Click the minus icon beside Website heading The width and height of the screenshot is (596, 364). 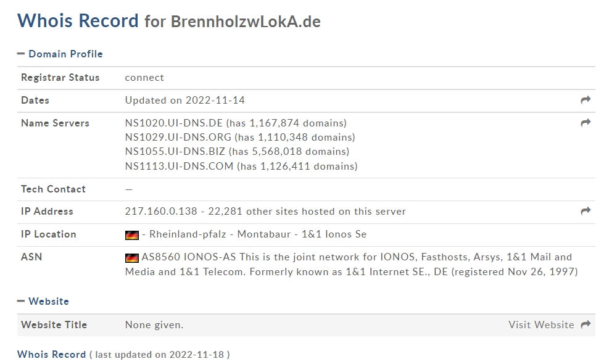tap(21, 301)
